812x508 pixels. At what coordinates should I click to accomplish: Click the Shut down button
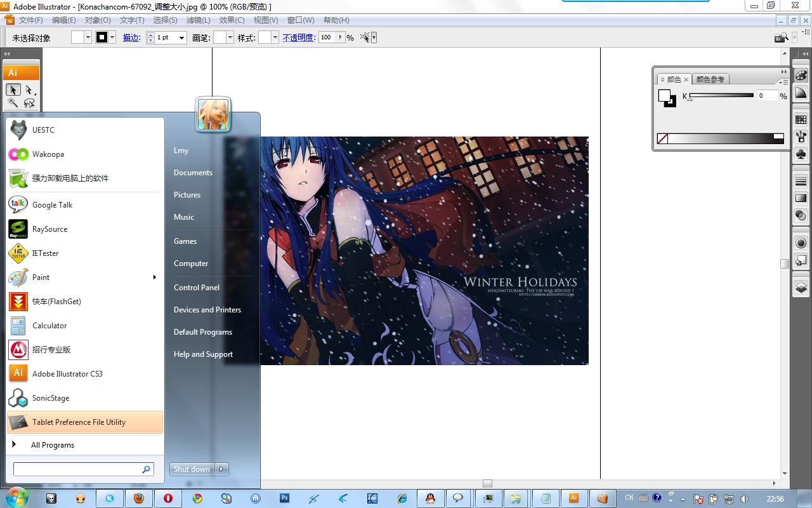(x=192, y=469)
